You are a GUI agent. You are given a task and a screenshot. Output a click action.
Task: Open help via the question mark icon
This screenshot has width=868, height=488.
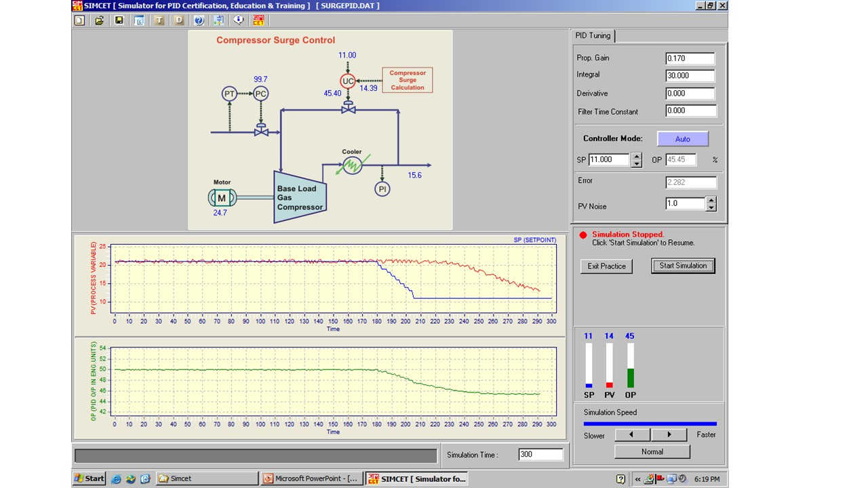pos(199,20)
